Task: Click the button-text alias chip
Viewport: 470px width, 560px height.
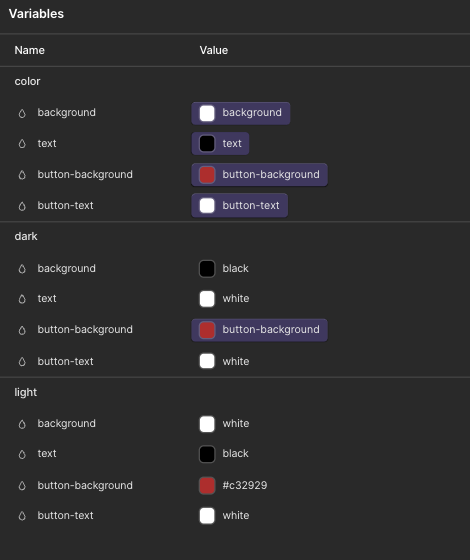Action: pos(240,205)
